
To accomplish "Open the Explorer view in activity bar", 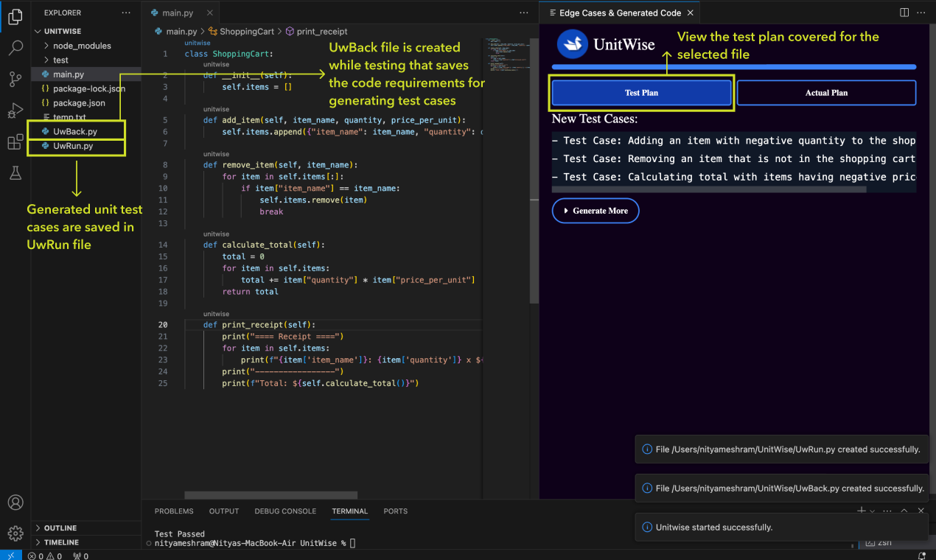I will click(x=15, y=16).
